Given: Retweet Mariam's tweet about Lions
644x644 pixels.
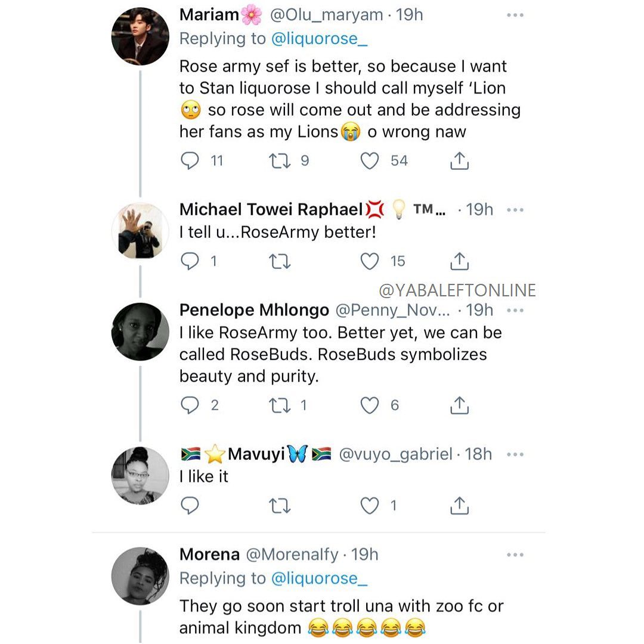Looking at the screenshot, I should coord(278,161).
